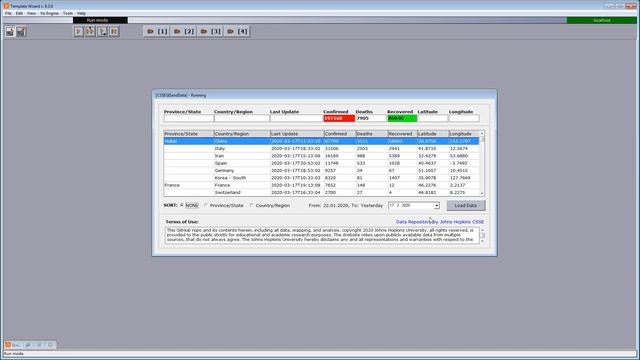
Task: Click the third run-control toolbar icon
Action: 102,31
